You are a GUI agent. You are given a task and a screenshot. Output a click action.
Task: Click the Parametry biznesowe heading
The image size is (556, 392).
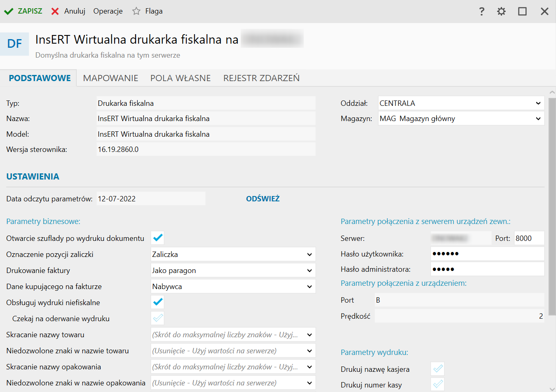[43, 222]
